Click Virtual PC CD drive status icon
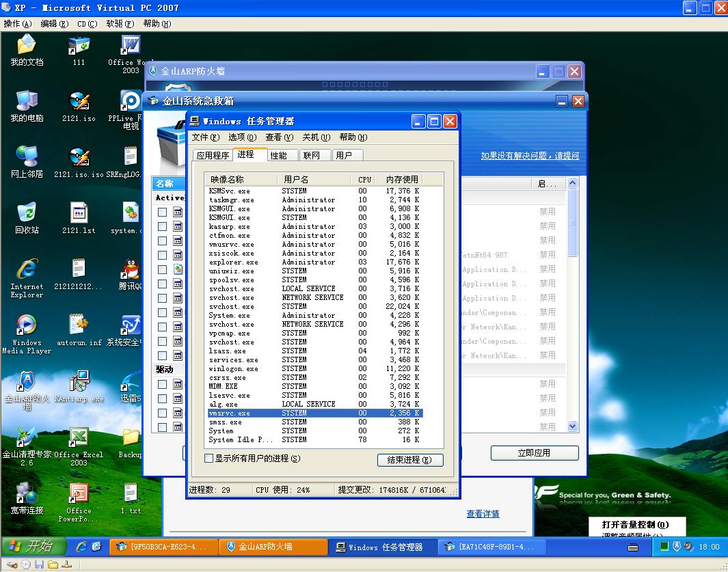The height and width of the screenshot is (572, 728). click(x=26, y=564)
